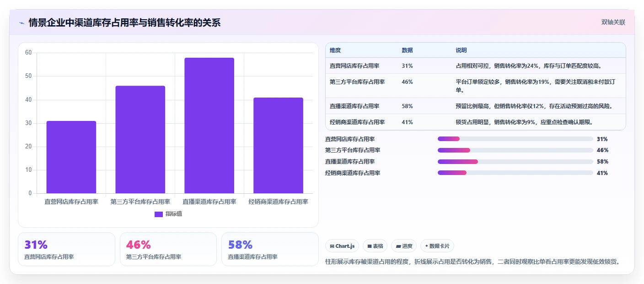
Task: Open the 46% 第三方平台库存占用率 data card
Action: (168, 249)
